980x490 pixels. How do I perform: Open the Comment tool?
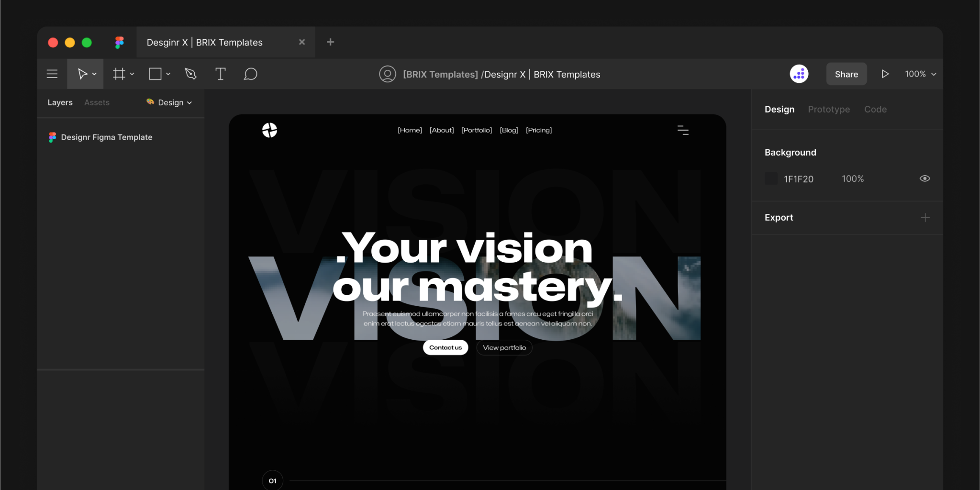pyautogui.click(x=250, y=74)
